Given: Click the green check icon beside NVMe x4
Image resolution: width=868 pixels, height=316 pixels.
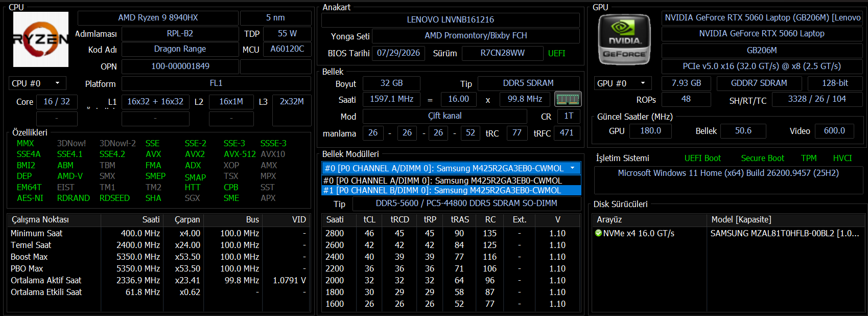Looking at the screenshot, I should pos(598,233).
